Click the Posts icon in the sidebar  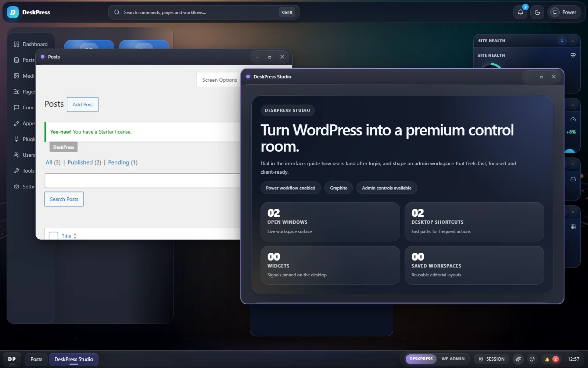coord(17,60)
